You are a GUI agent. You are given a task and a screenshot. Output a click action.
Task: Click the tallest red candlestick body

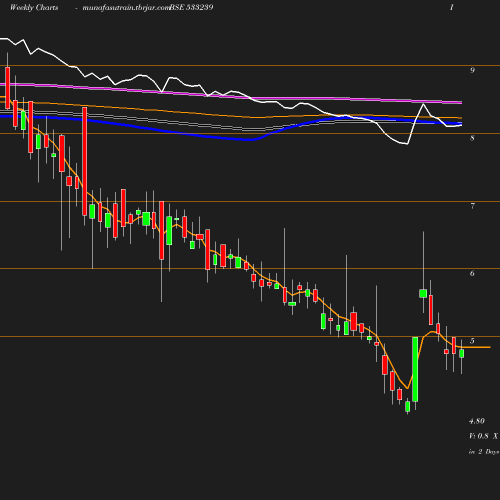(x=85, y=161)
